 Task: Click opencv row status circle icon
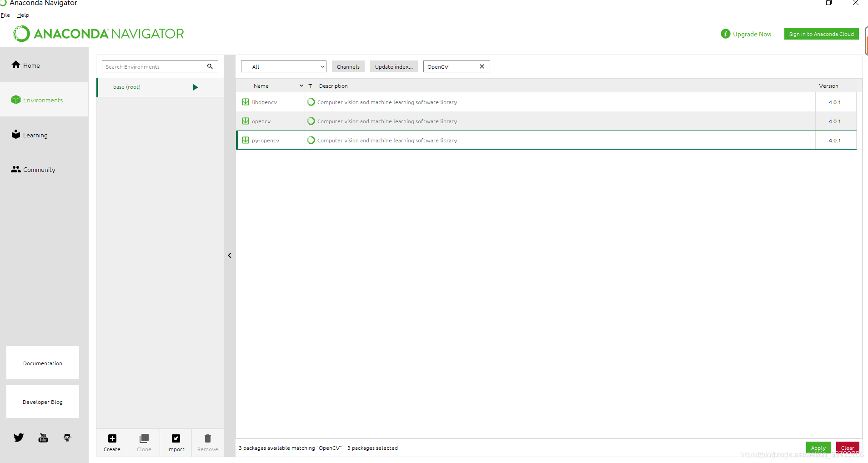311,121
